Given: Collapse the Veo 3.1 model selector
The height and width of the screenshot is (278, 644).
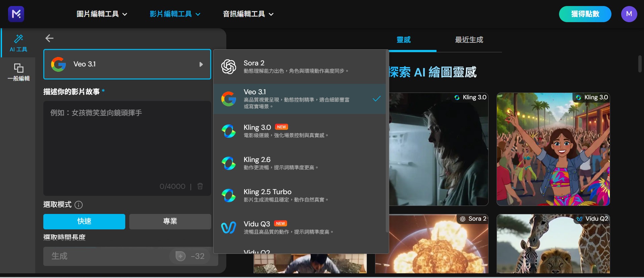Looking at the screenshot, I should coord(127,64).
